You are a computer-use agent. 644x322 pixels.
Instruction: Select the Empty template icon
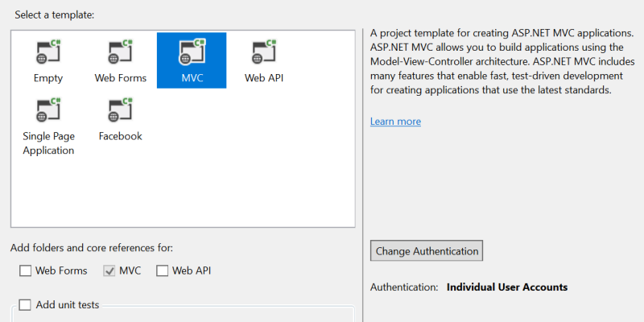pyautogui.click(x=48, y=52)
